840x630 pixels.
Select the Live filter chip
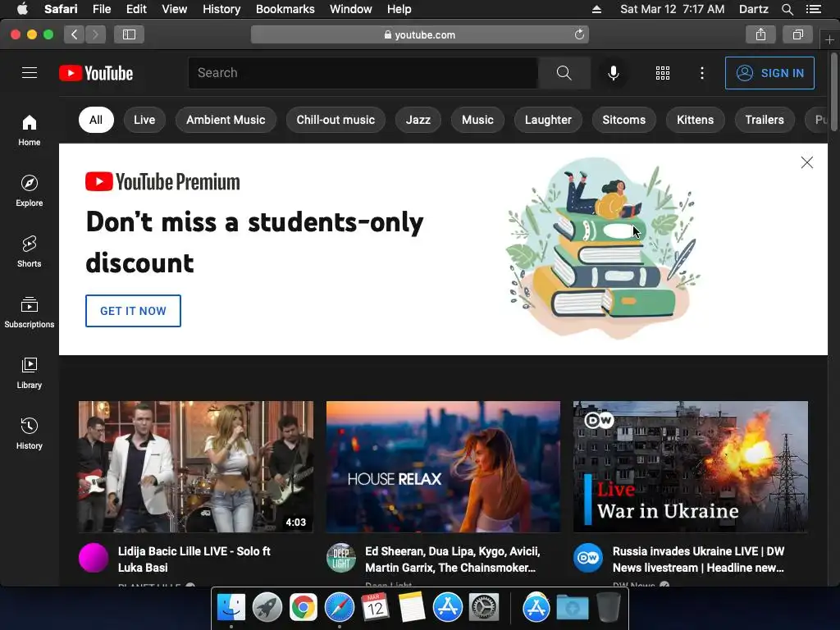(144, 120)
